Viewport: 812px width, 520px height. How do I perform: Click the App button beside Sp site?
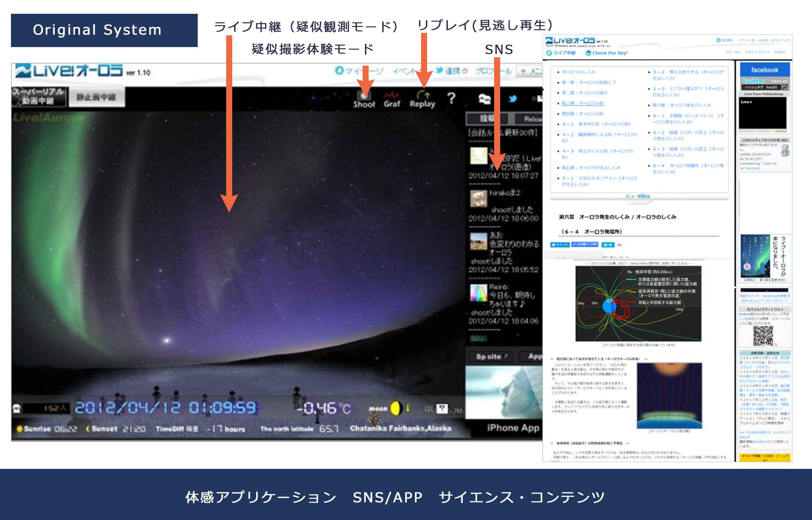coord(532,357)
